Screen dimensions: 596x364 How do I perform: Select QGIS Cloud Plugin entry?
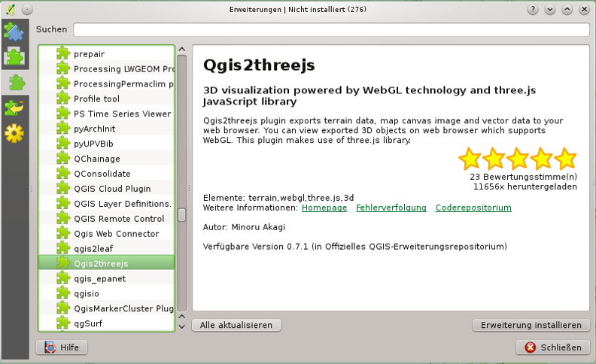pyautogui.click(x=106, y=189)
